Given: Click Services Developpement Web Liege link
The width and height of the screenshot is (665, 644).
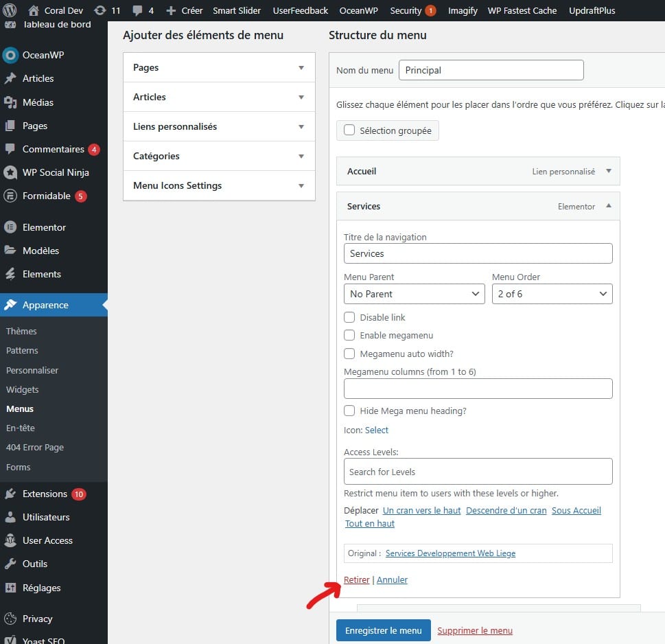Looking at the screenshot, I should [450, 553].
